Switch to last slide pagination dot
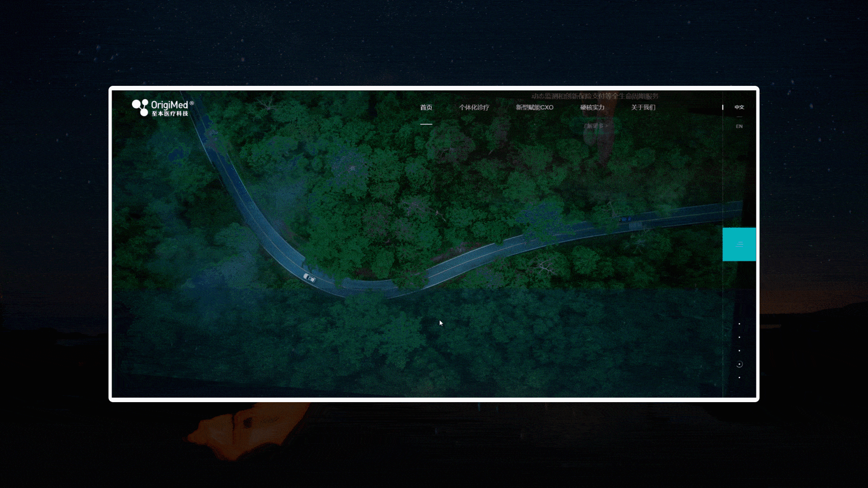Screen dimensions: 868x488 point(739,378)
